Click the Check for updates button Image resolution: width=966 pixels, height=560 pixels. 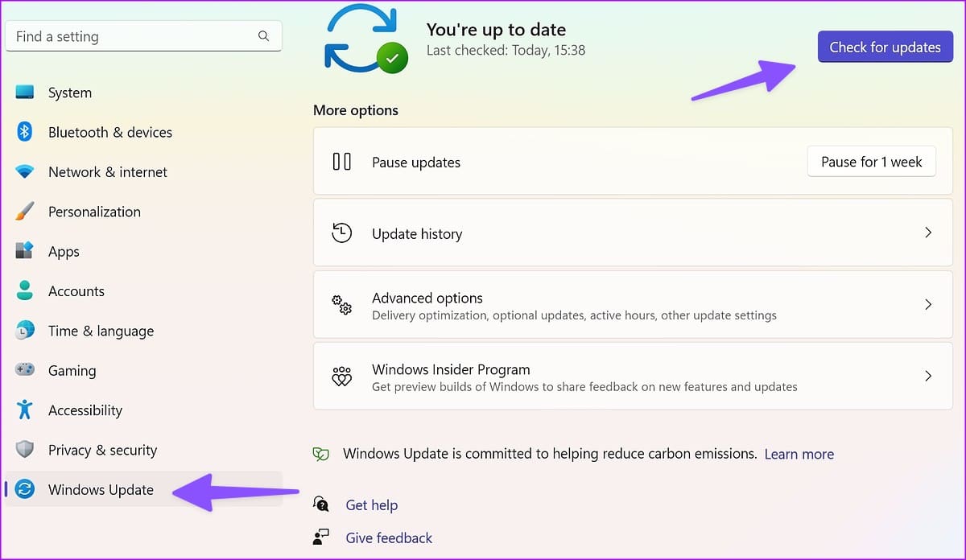click(885, 47)
